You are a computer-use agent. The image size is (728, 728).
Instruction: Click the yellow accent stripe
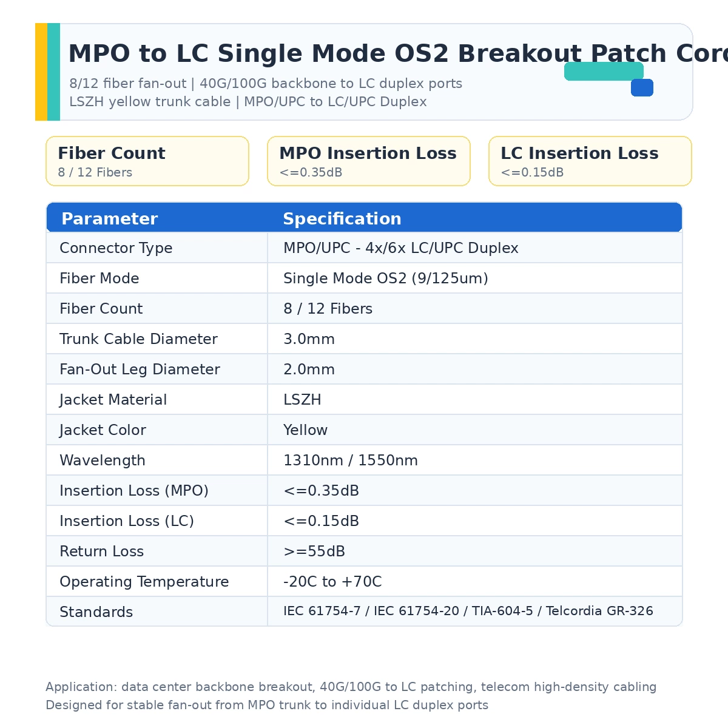point(41,72)
